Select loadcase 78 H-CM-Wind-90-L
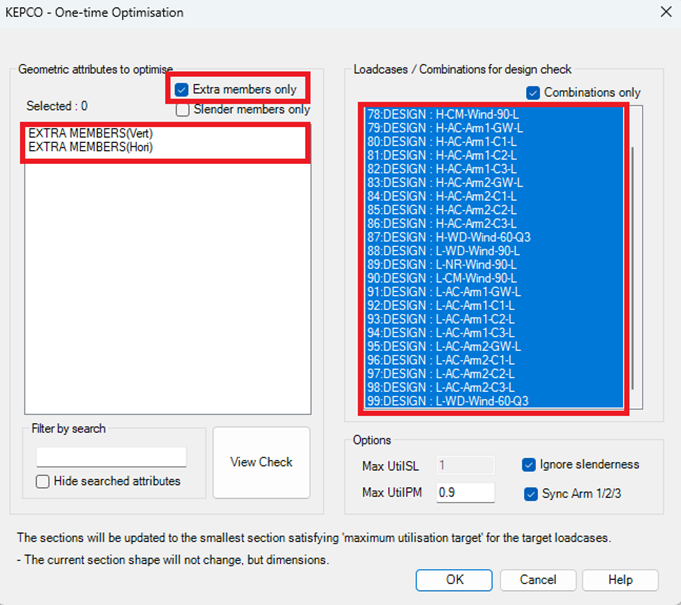The image size is (681, 605). (x=443, y=115)
